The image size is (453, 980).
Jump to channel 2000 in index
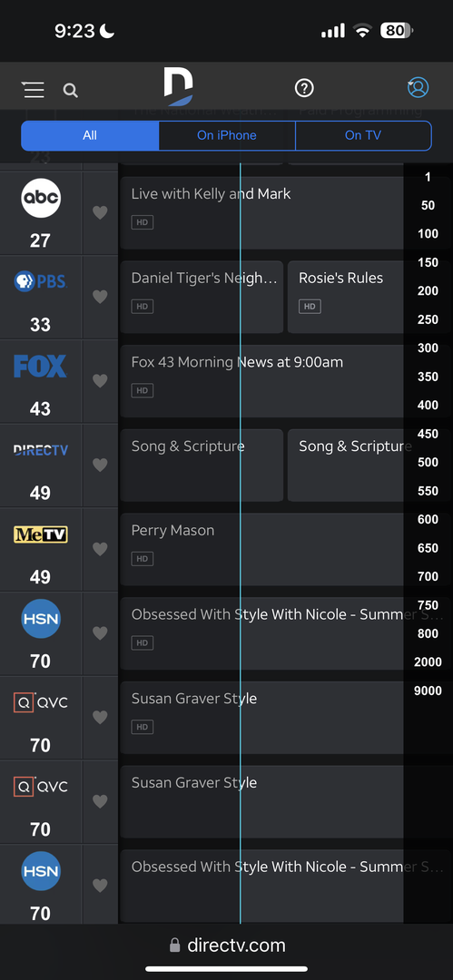[428, 661]
